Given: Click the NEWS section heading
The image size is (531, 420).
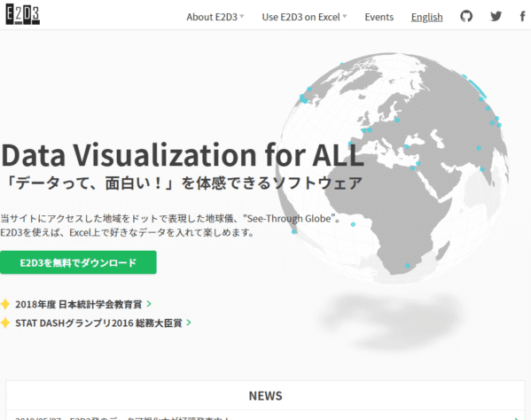Looking at the screenshot, I should 266,395.
